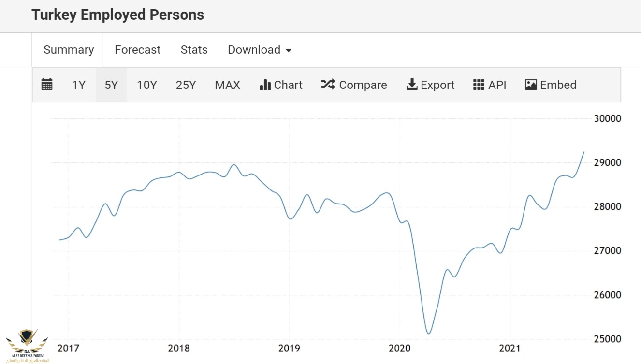Click the Compare shuffle arrows icon

pyautogui.click(x=328, y=85)
